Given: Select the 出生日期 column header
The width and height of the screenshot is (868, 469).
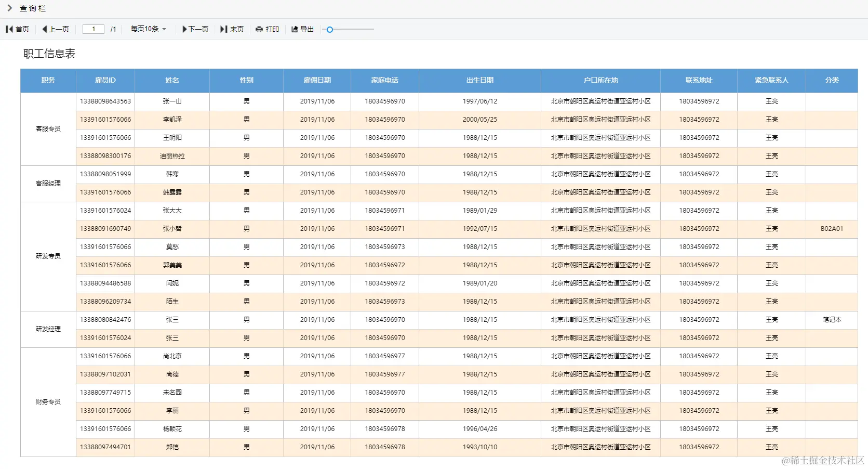Looking at the screenshot, I should coord(480,81).
